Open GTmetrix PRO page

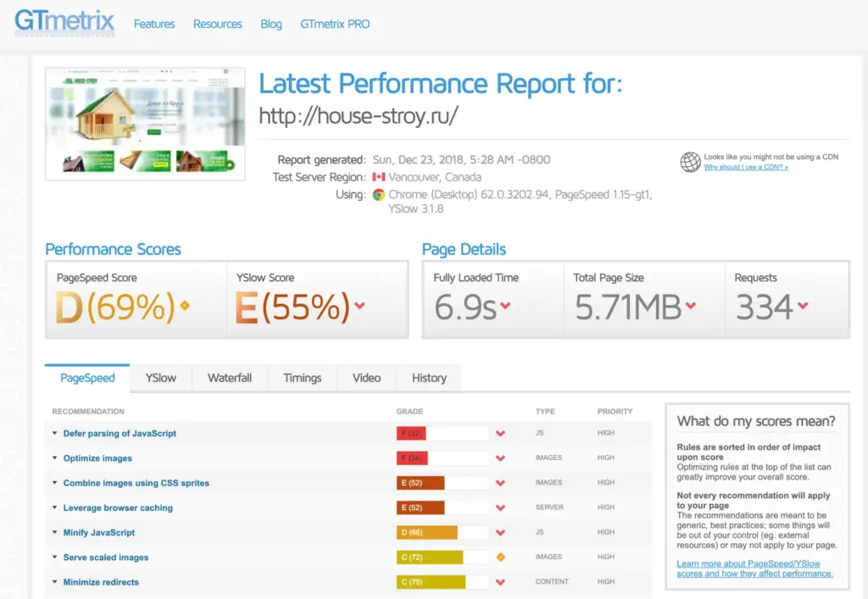pos(335,24)
